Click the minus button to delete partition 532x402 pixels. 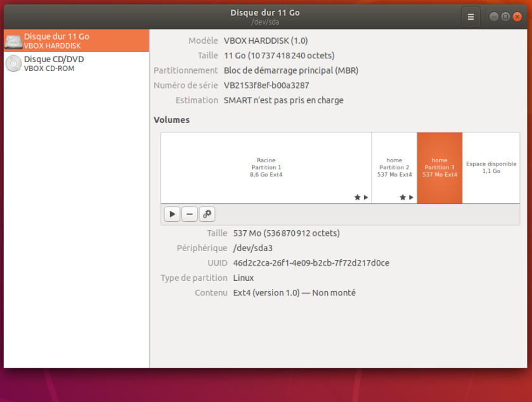click(x=190, y=214)
